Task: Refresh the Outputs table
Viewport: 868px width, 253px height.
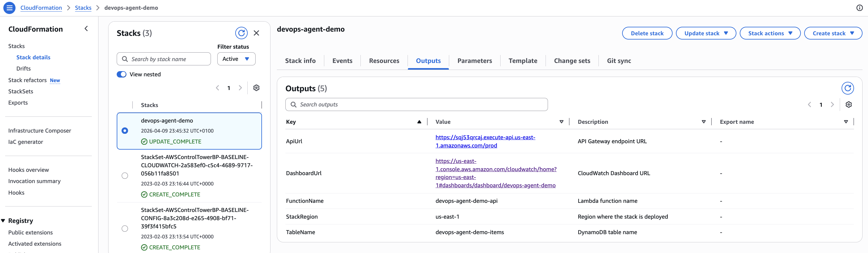Action: pyautogui.click(x=847, y=88)
